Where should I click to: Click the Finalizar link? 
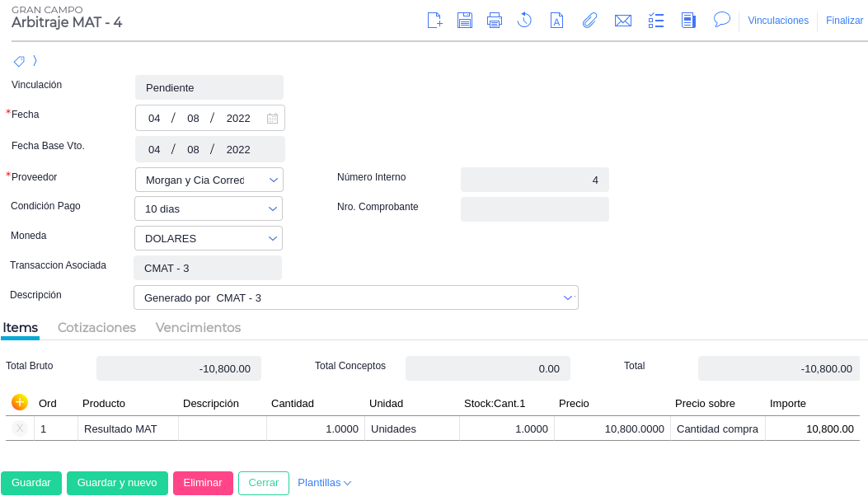(844, 21)
